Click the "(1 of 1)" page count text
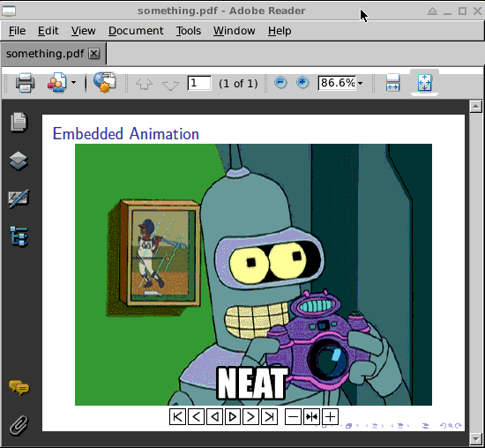This screenshot has height=448, width=485. (238, 83)
